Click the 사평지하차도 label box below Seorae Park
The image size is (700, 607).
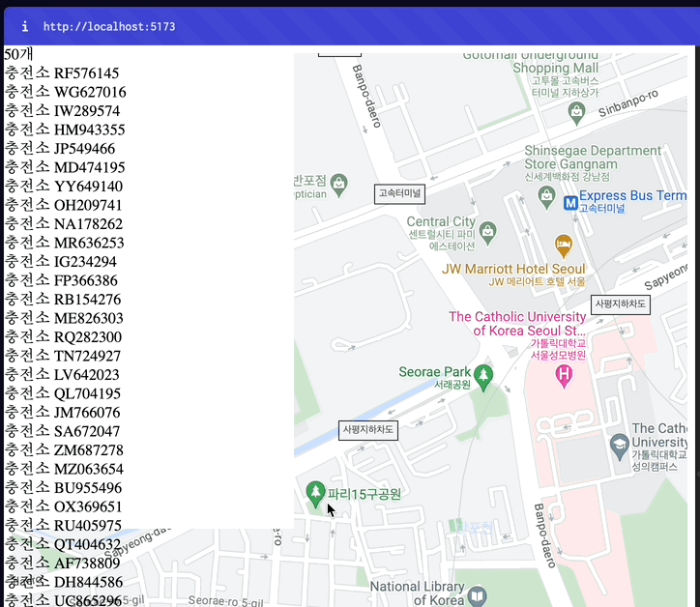(x=367, y=430)
